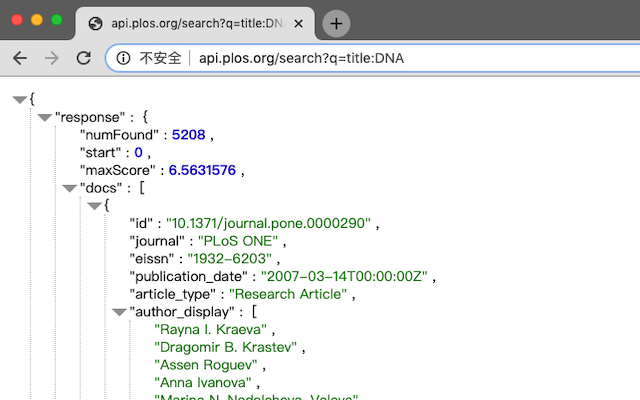The height and width of the screenshot is (400, 640).
Task: Click author "Rayna I. Kraeva"
Action: tap(211, 329)
